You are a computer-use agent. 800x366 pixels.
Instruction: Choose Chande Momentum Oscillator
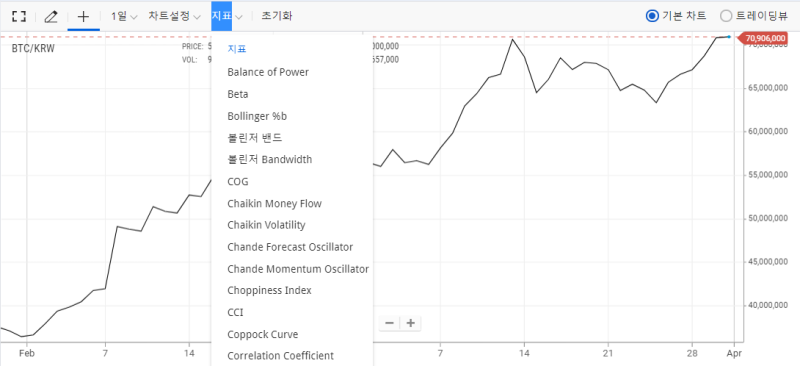(x=298, y=269)
